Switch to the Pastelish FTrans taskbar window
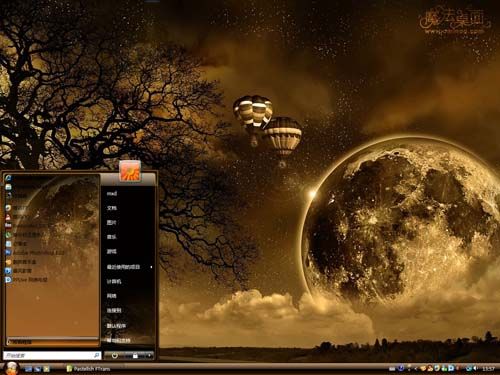The width and height of the screenshot is (500, 375). pos(88,369)
